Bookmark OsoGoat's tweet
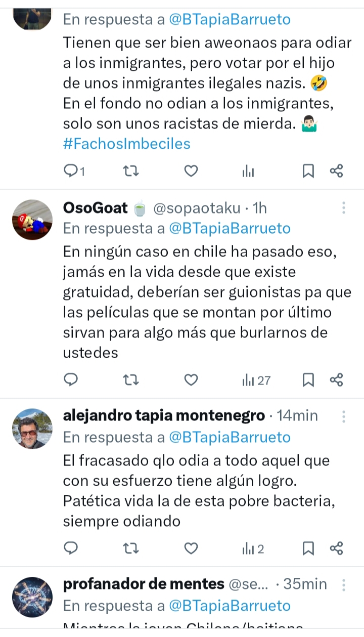 (308, 380)
